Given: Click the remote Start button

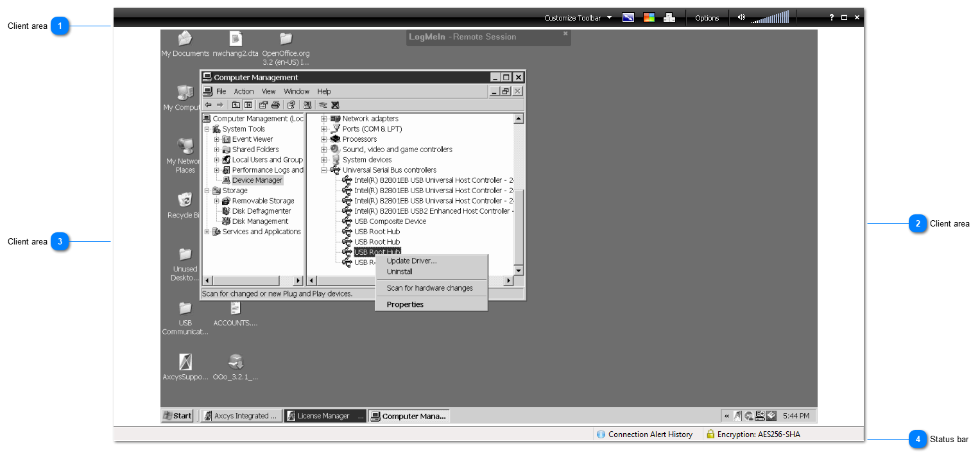Looking at the screenshot, I should point(177,416).
